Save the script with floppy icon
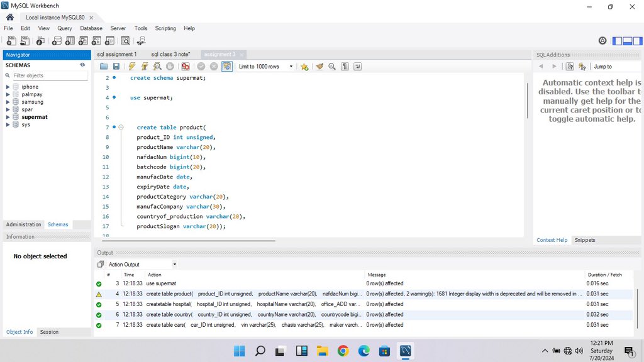Screen dimensions: 644x362 pyautogui.click(x=116, y=67)
